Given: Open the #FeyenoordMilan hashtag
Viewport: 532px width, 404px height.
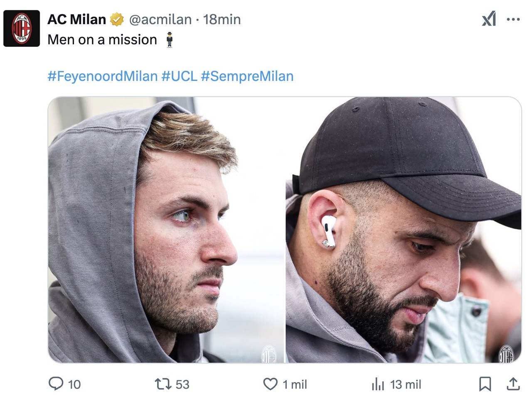Looking at the screenshot, I should 103,76.
